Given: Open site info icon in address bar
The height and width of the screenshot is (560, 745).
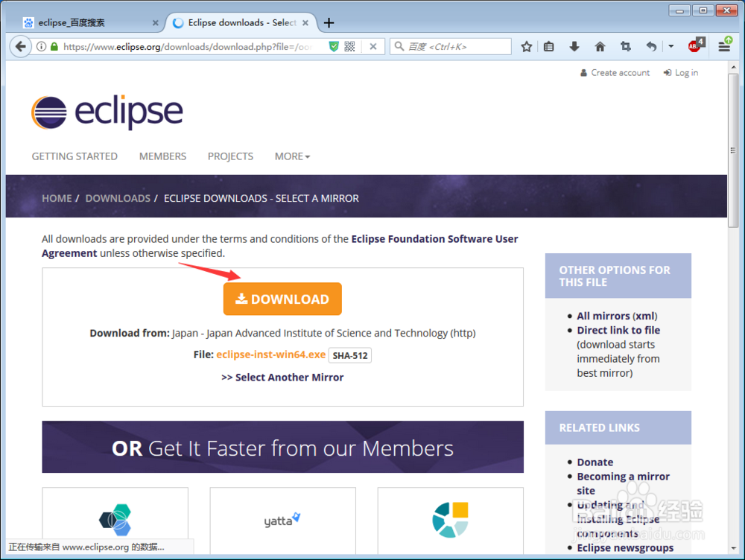Looking at the screenshot, I should coord(42,47).
